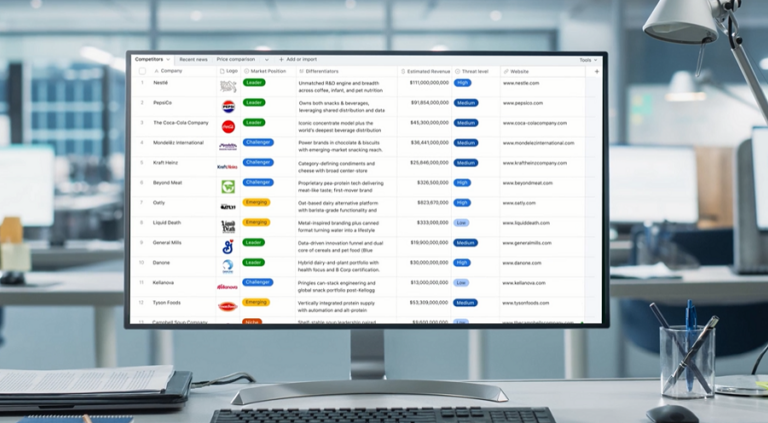Image resolution: width=768 pixels, height=423 pixels.
Task: Click the Challenger tag for Kraft Heinz
Action: (x=258, y=163)
